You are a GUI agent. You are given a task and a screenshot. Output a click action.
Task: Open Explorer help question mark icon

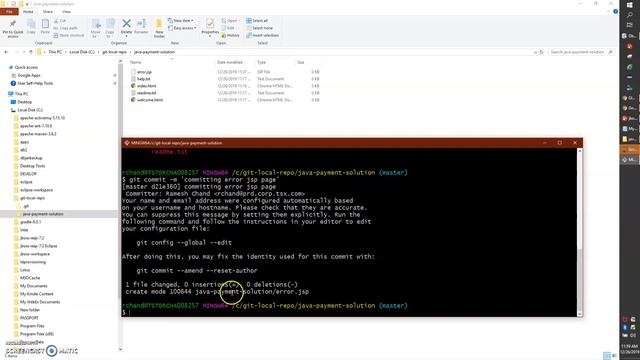616,11
